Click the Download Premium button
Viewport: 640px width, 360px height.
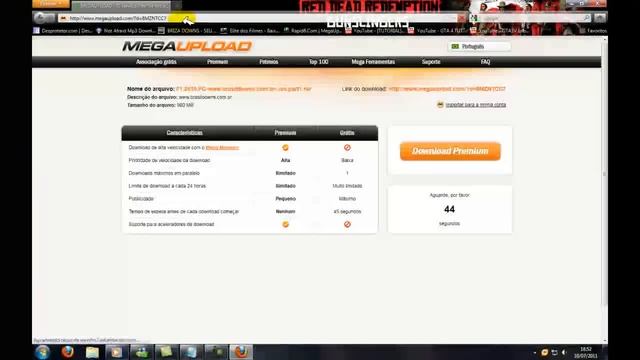point(450,151)
